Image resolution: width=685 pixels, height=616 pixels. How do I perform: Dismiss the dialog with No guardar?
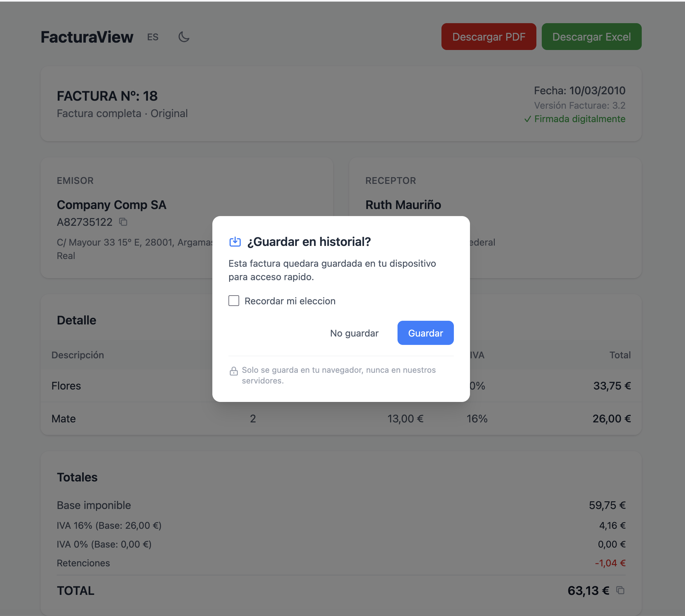point(354,333)
